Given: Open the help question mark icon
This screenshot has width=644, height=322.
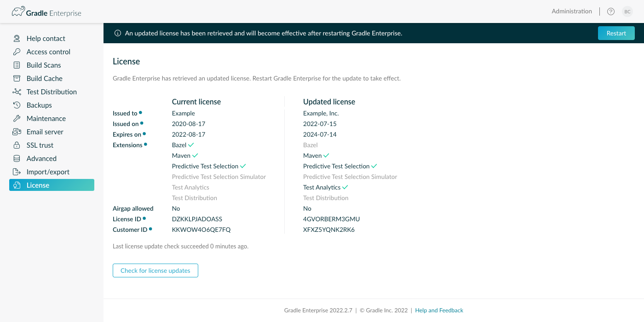Looking at the screenshot, I should (611, 11).
